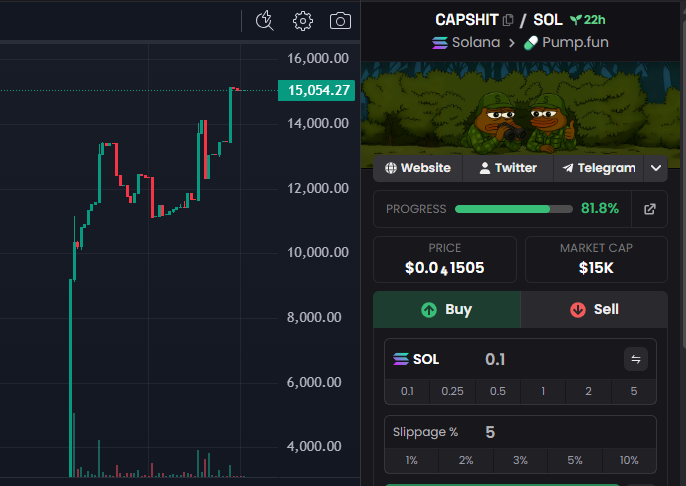Click the 22h token age sprout indicator
Screen dimensions: 686x486
click(588, 20)
